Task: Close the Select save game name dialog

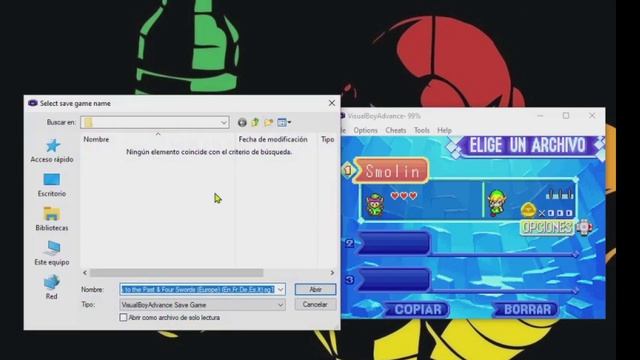Action: coord(332,103)
